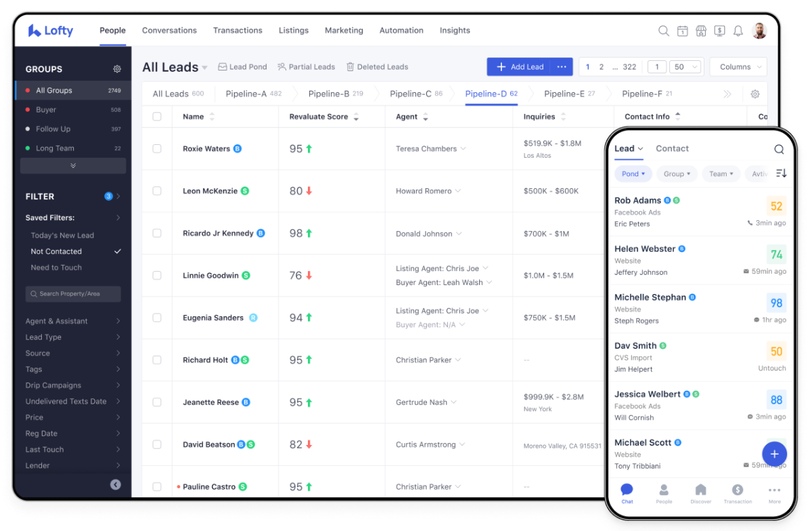Open the calendar icon in top bar
812x531 pixels.
[683, 30]
